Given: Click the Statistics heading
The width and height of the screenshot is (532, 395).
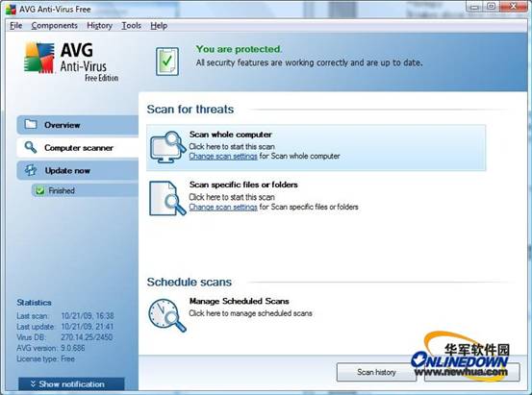Looking at the screenshot, I should pyautogui.click(x=34, y=303).
